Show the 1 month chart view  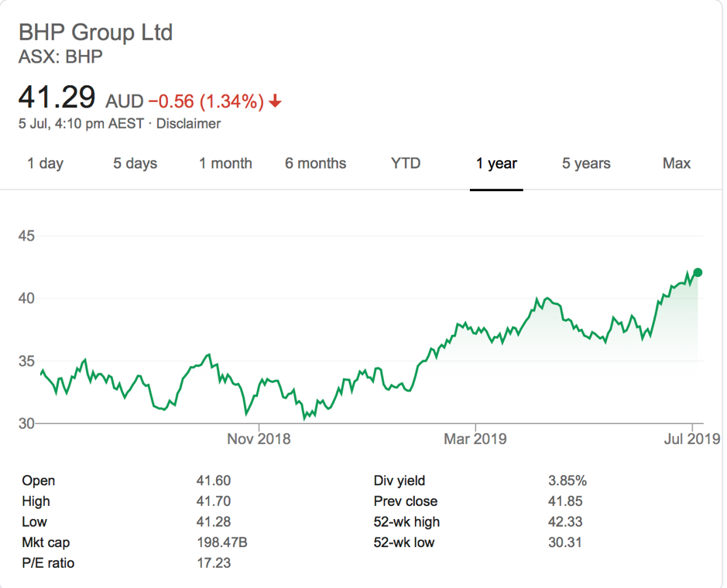(x=225, y=163)
